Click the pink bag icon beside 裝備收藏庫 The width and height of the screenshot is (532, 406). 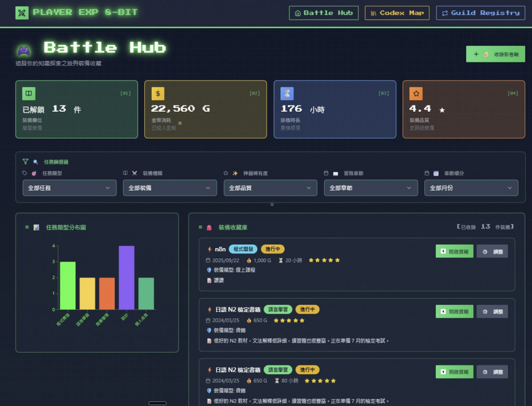(209, 227)
